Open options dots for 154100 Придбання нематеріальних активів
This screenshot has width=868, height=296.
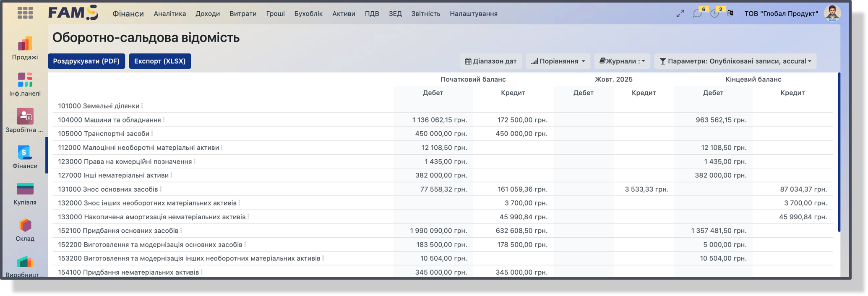click(x=201, y=272)
